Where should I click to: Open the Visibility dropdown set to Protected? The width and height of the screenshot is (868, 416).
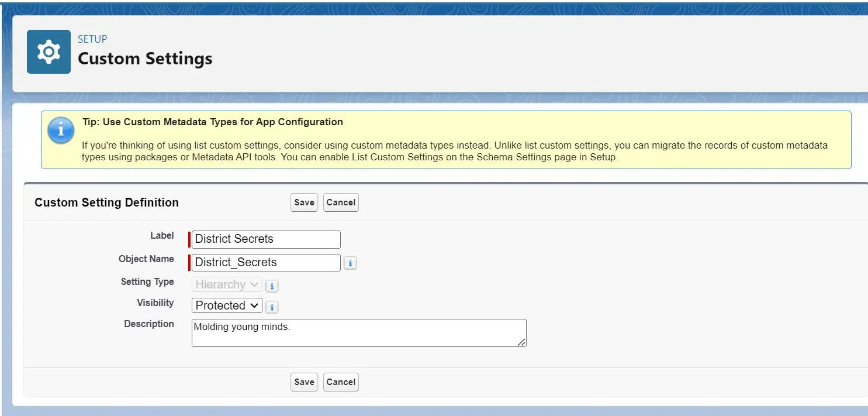(x=227, y=305)
